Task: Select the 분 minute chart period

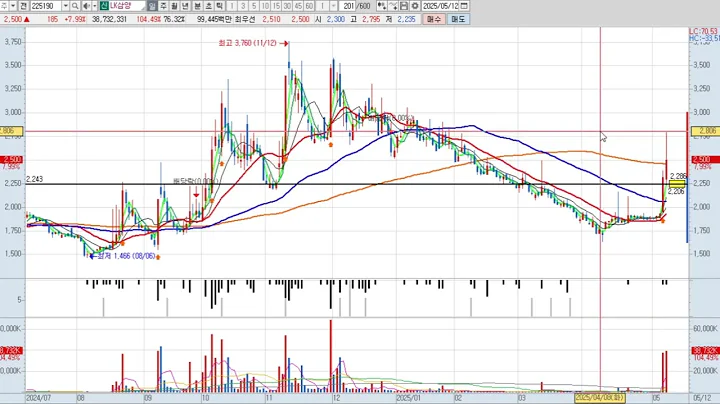Action: [x=197, y=6]
